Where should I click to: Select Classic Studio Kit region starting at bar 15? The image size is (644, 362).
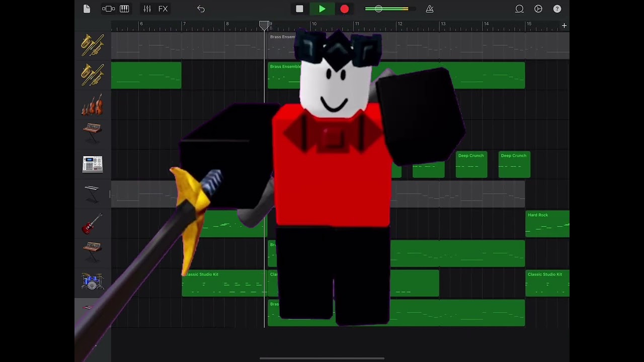coord(547,283)
